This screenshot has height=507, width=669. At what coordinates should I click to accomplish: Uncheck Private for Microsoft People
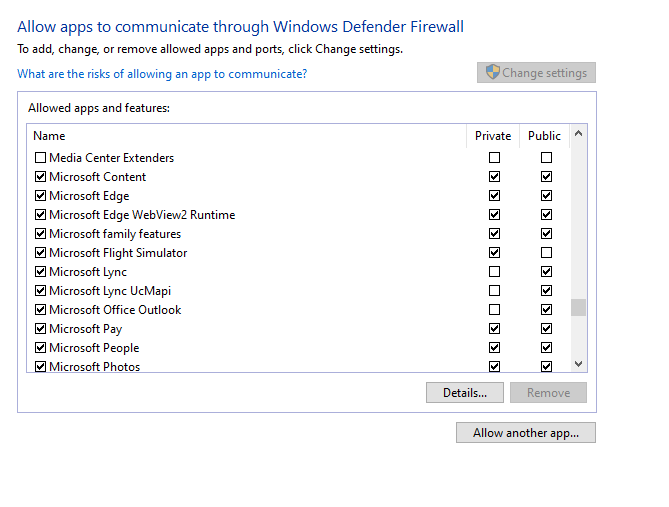click(494, 348)
